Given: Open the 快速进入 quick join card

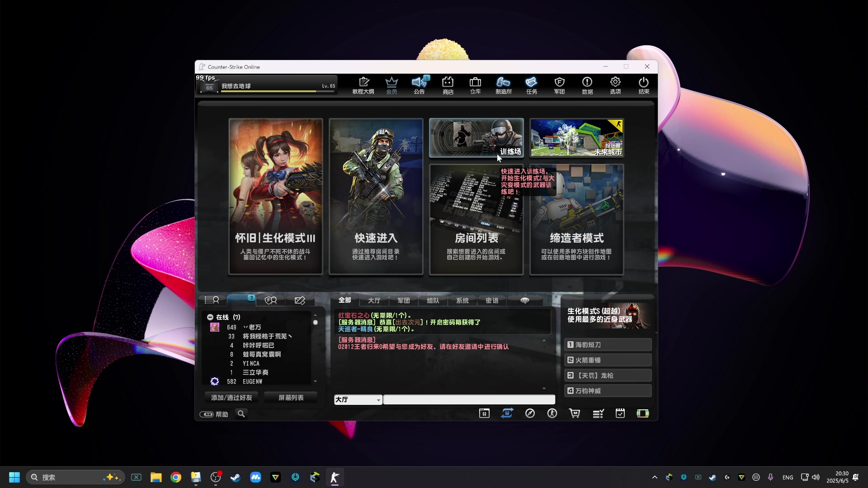Looking at the screenshot, I should pos(376,197).
